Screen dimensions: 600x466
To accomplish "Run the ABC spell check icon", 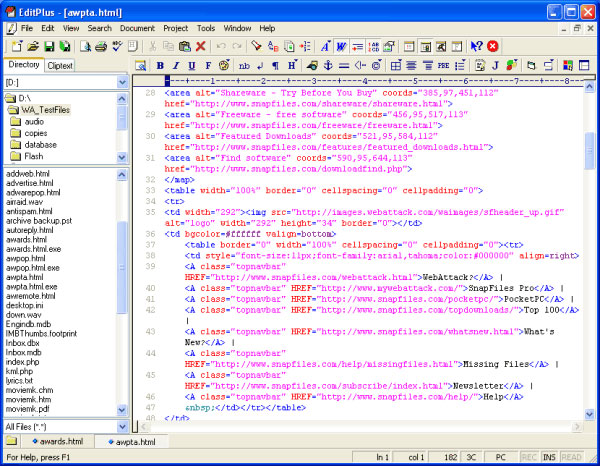I will (117, 46).
